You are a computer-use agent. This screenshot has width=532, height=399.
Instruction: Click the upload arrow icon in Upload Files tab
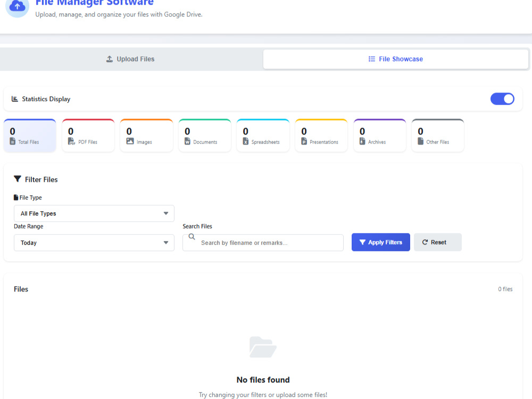point(109,59)
